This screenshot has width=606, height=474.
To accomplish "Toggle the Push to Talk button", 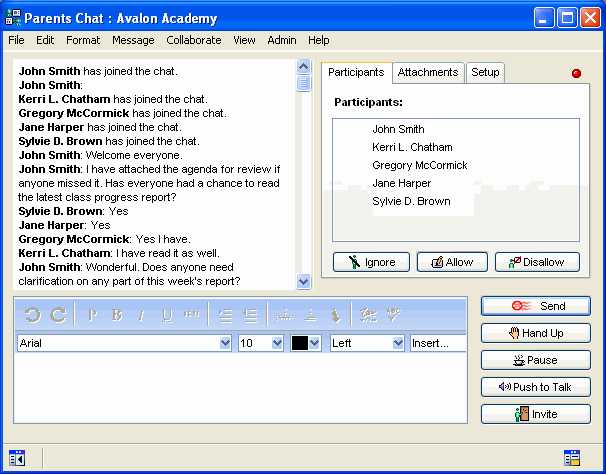I will pyautogui.click(x=535, y=387).
